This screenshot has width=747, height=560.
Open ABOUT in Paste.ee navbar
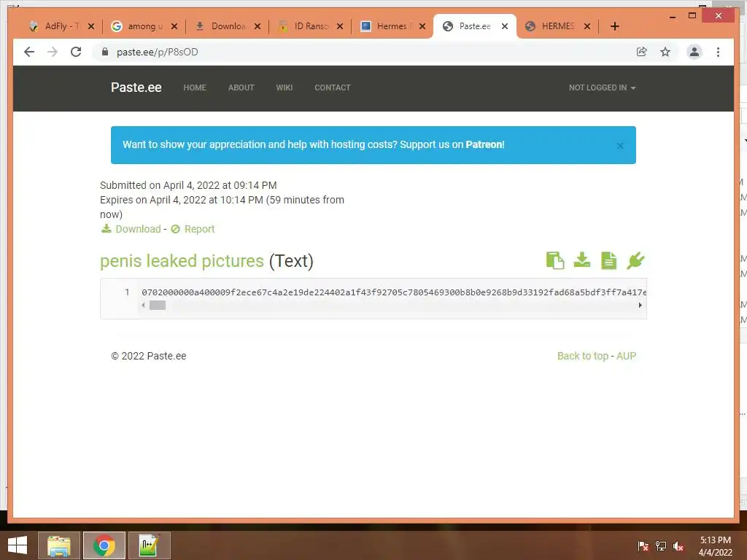click(241, 87)
